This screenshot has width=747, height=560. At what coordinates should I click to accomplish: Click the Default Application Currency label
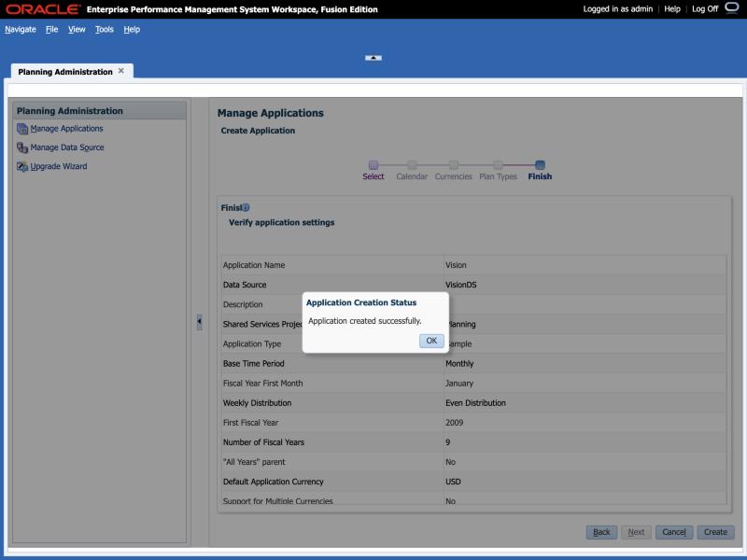273,482
